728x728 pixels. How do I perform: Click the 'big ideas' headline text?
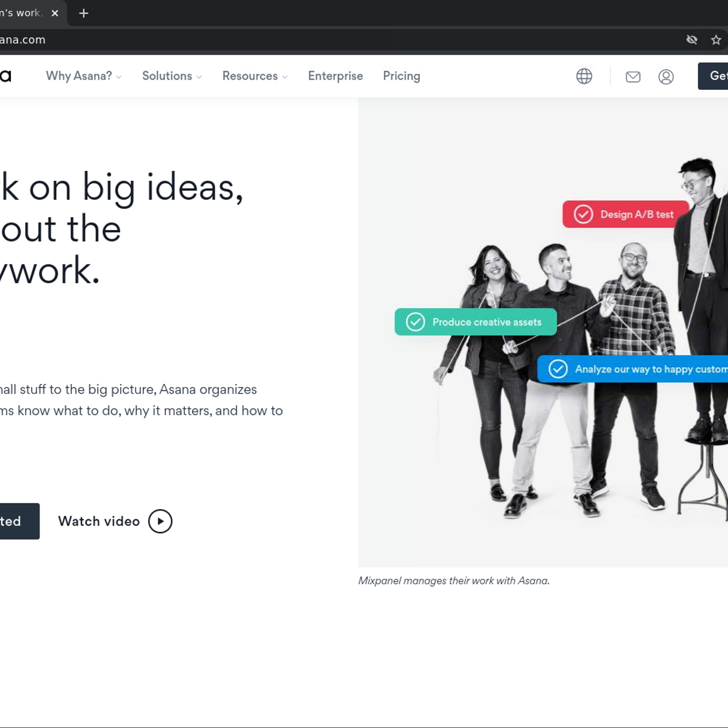click(x=163, y=188)
